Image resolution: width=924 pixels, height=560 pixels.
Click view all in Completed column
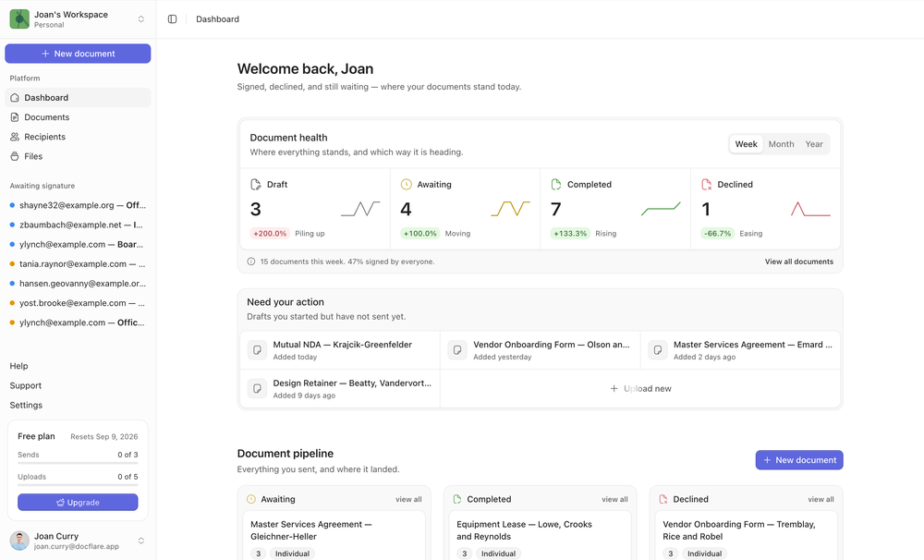(614, 499)
